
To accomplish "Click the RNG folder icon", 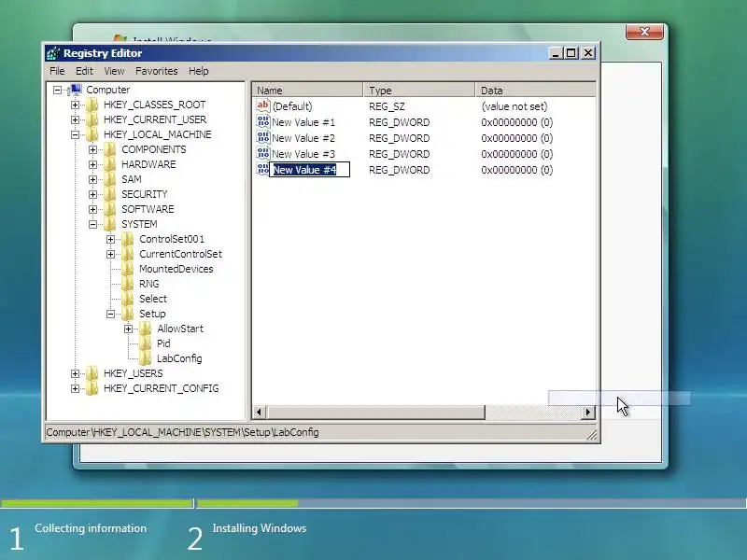I will click(x=128, y=284).
